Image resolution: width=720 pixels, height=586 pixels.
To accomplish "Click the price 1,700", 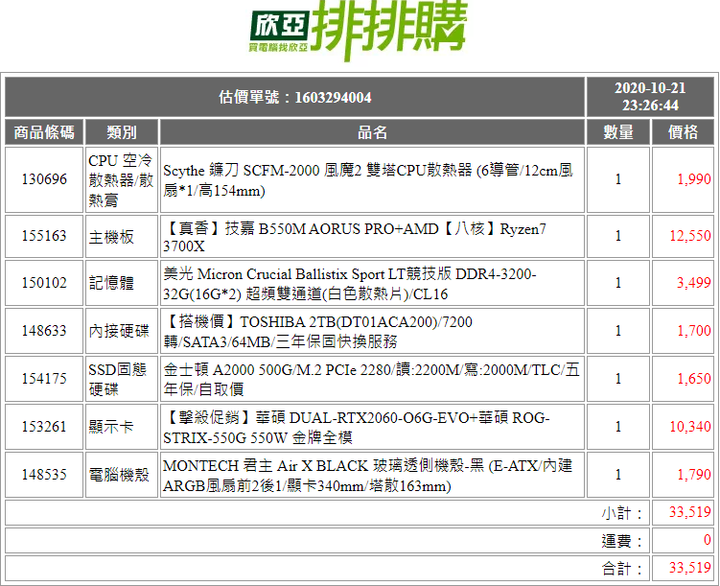I will [694, 331].
